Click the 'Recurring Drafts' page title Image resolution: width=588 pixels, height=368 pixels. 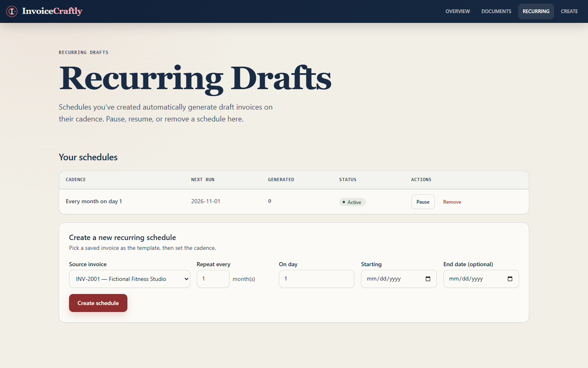(195, 79)
